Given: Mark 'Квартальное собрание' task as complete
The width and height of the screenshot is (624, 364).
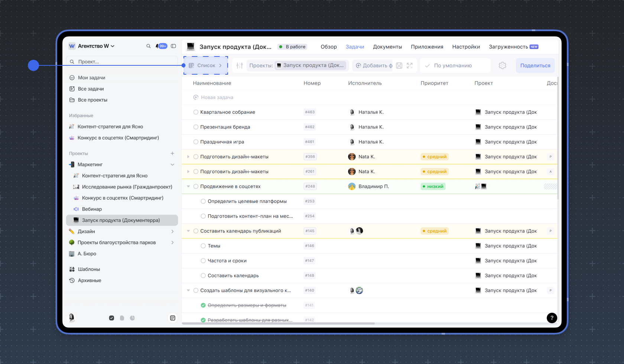Looking at the screenshot, I should [196, 112].
